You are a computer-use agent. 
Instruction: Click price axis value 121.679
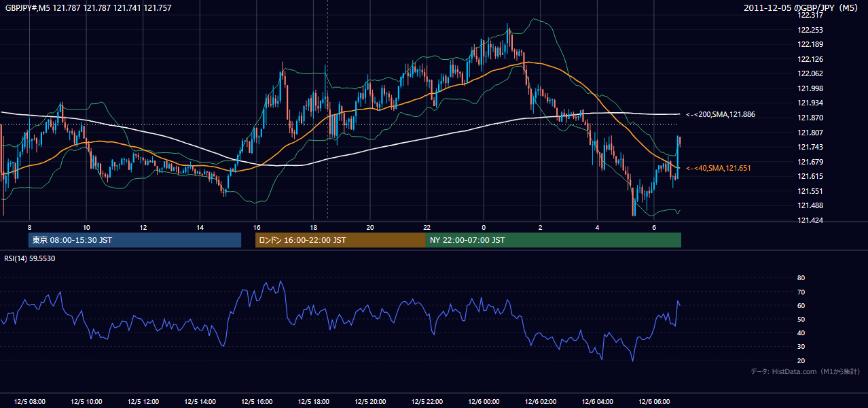tap(810, 162)
